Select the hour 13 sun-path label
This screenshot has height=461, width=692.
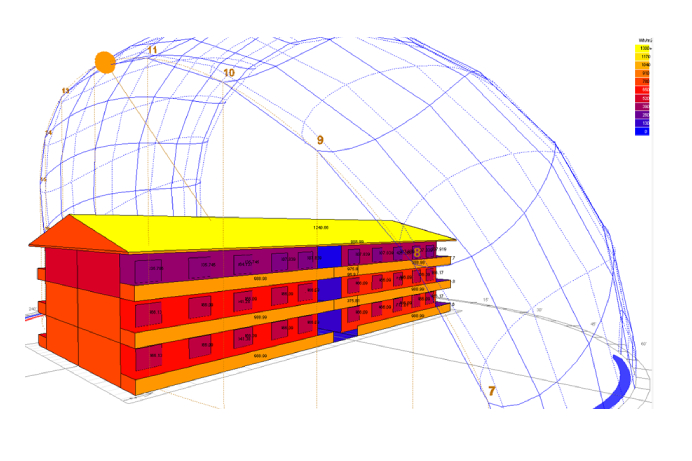pyautogui.click(x=65, y=91)
